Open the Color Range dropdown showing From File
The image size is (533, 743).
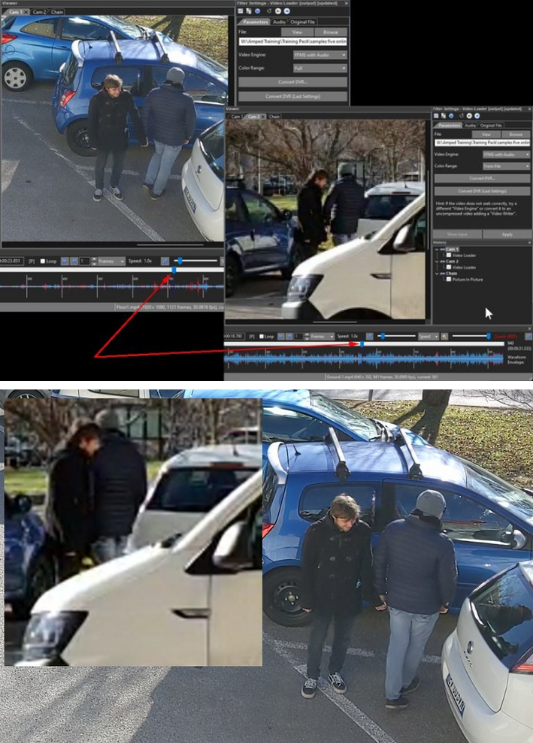(506, 166)
